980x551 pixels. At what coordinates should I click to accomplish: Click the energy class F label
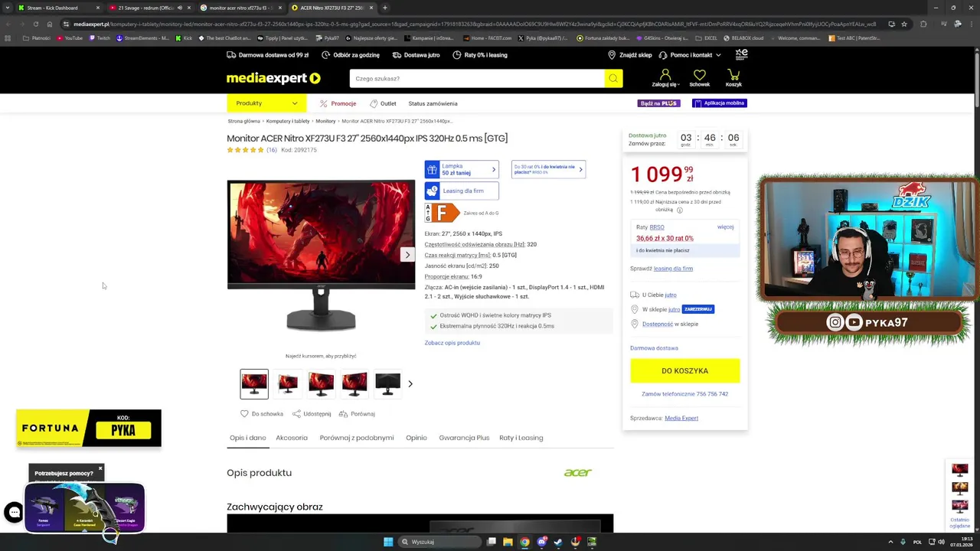point(443,213)
